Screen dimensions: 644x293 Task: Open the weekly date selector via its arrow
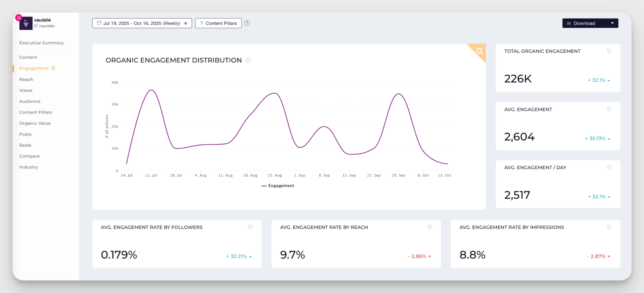tap(186, 23)
